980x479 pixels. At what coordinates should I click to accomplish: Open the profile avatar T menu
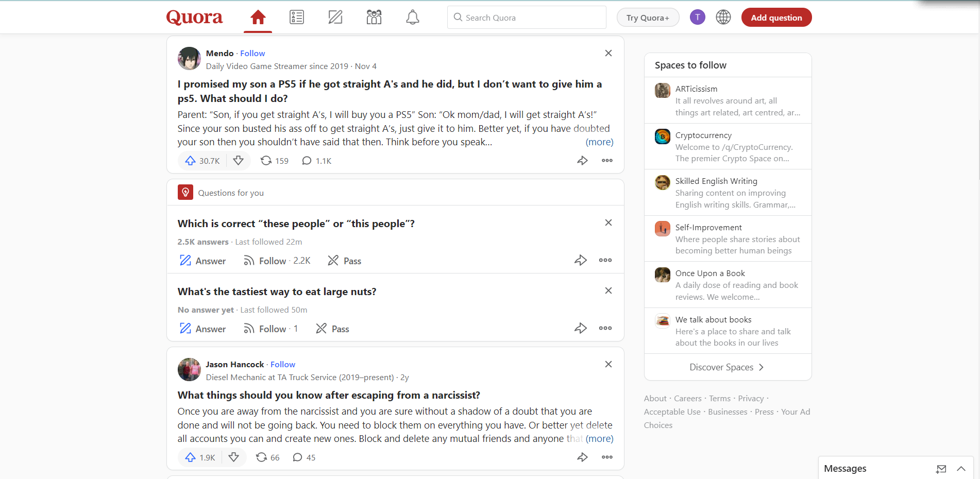(x=697, y=17)
